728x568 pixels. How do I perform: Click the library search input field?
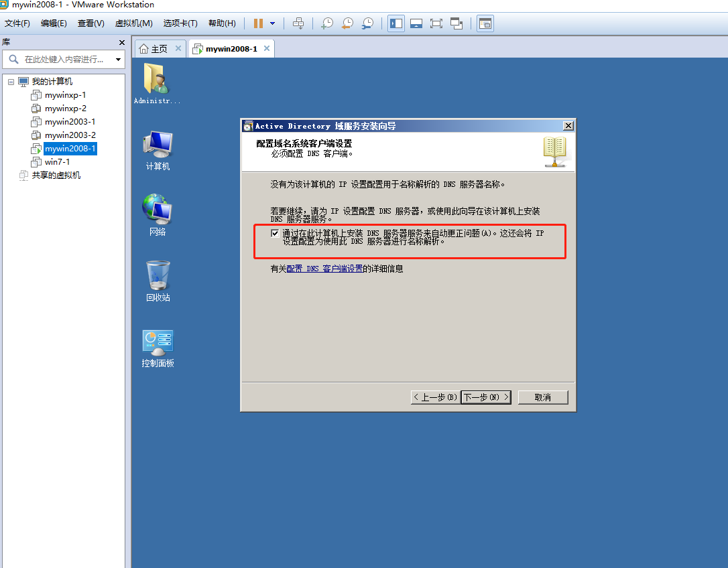[x=64, y=60]
